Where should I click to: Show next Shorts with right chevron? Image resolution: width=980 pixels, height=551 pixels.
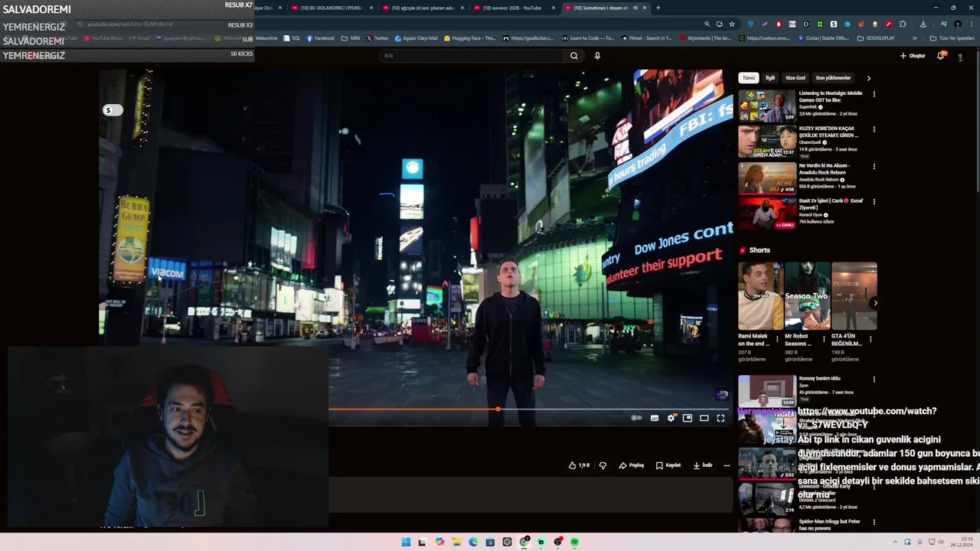coord(876,303)
